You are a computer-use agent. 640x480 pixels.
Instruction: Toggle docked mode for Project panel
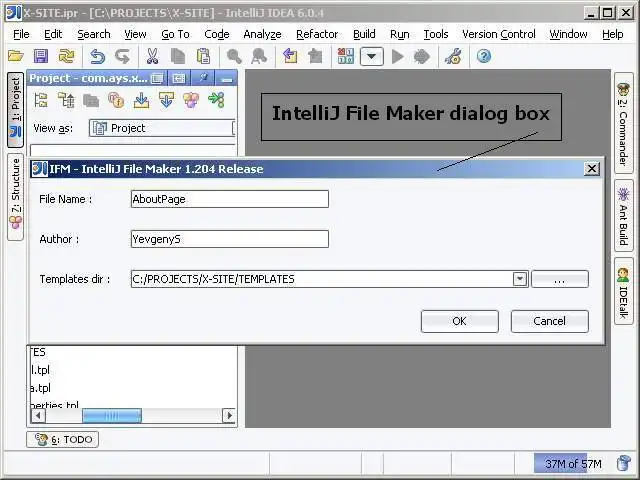point(179,78)
